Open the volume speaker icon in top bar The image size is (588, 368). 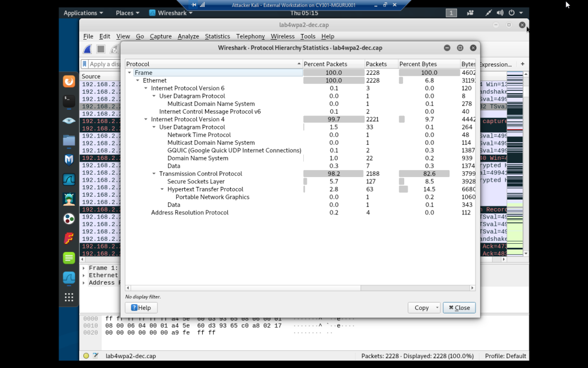click(x=500, y=13)
